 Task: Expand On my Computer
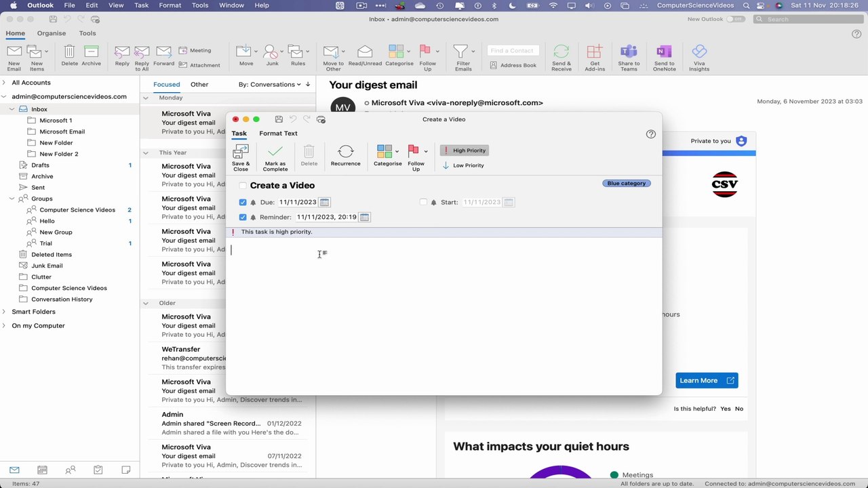tap(4, 325)
